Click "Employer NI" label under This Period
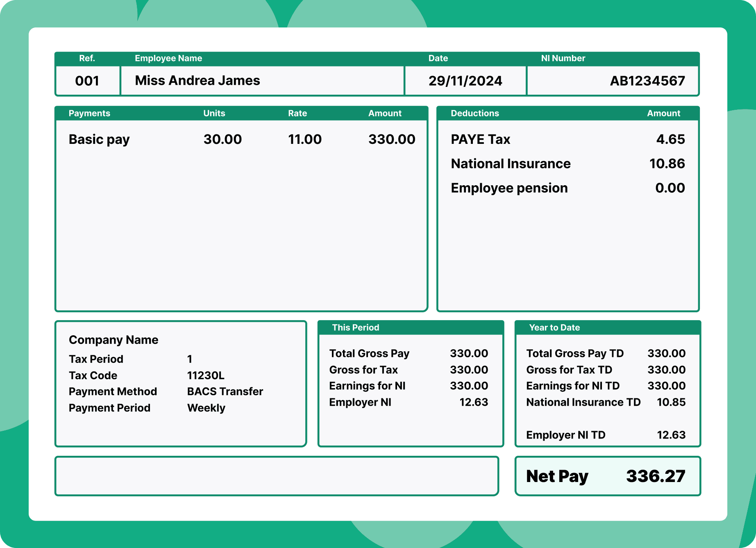 (x=360, y=402)
